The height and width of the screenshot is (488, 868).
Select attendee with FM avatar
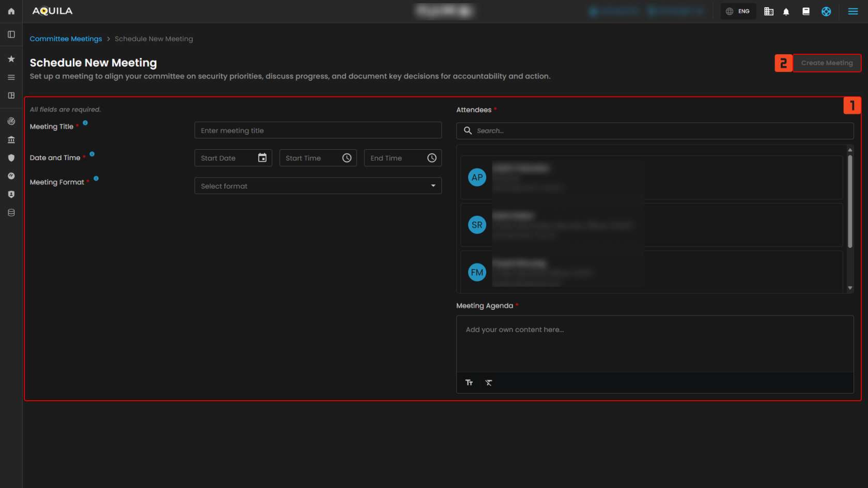[x=477, y=272]
